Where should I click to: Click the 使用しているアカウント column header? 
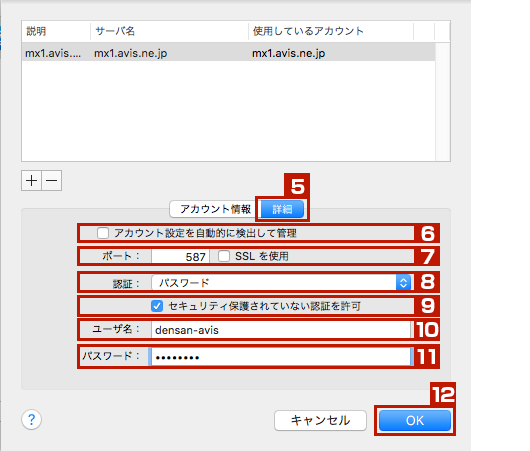[x=331, y=31]
